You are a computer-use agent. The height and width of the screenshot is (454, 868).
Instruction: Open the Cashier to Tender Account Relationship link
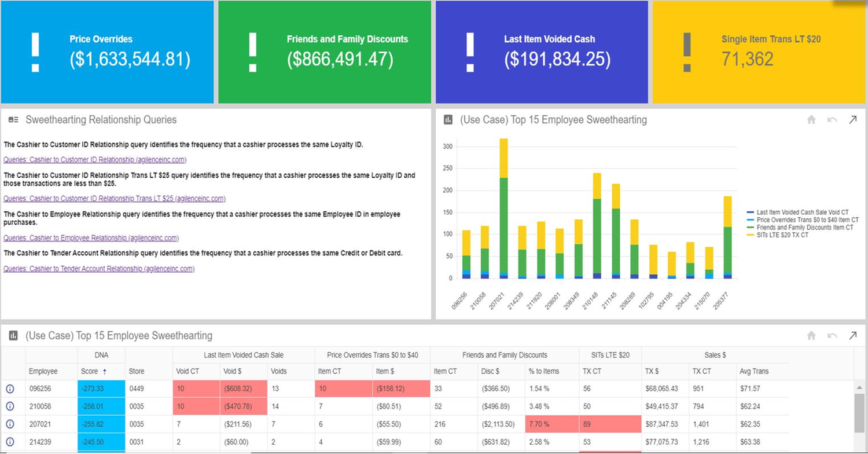click(98, 269)
